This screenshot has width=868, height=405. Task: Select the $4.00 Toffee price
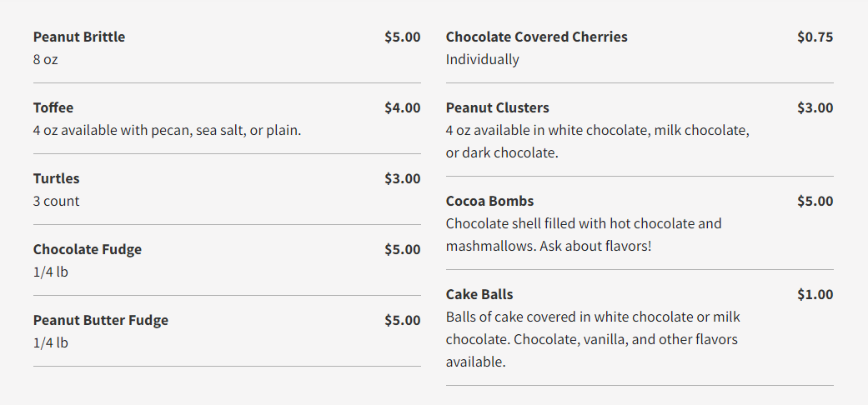point(402,107)
